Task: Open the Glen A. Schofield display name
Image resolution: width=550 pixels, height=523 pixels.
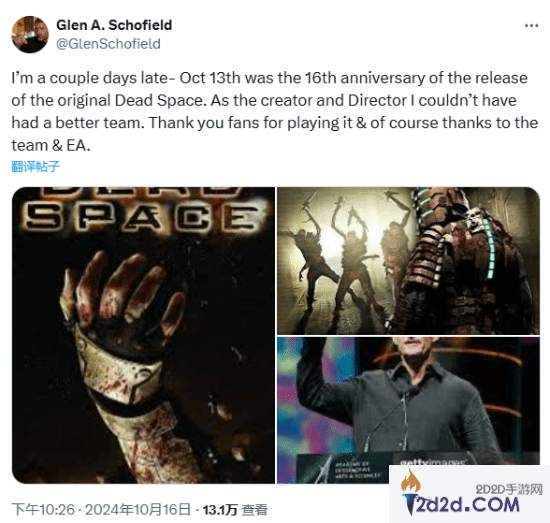Action: [114, 25]
